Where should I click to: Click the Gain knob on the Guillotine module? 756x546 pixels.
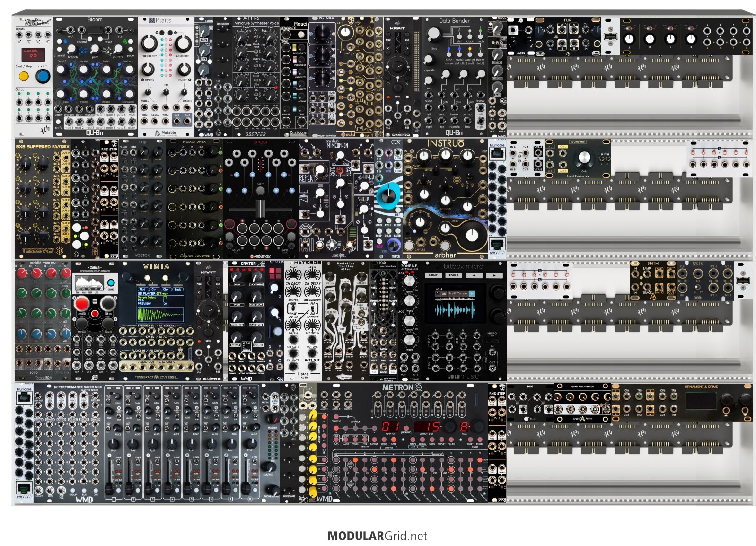[583, 158]
